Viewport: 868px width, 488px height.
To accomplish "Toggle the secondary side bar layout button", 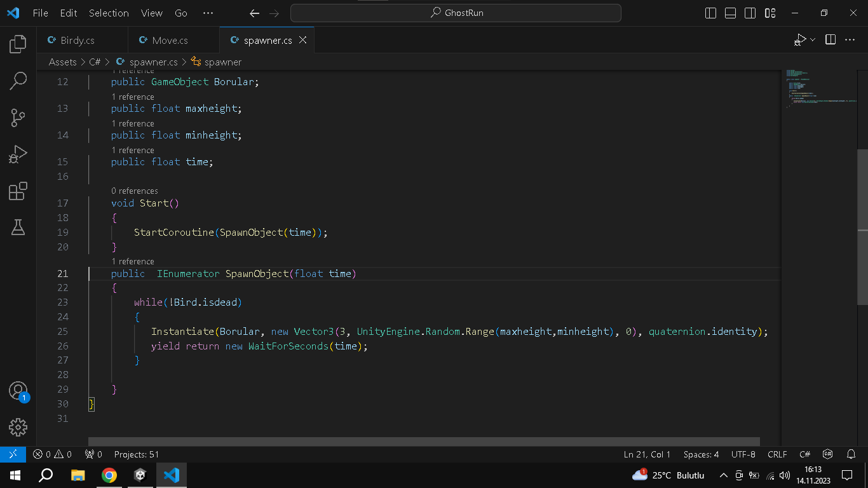I will pyautogui.click(x=750, y=13).
